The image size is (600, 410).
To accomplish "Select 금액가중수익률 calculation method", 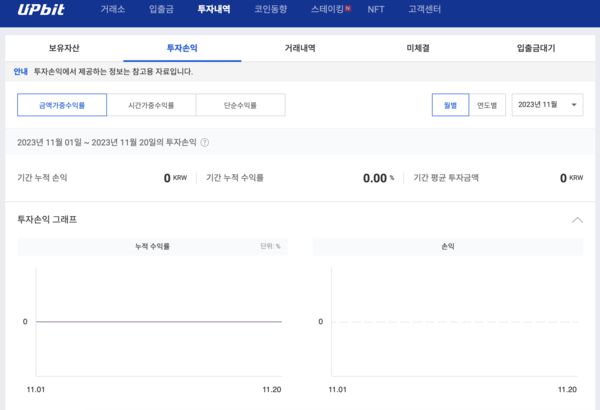I will 62,105.
